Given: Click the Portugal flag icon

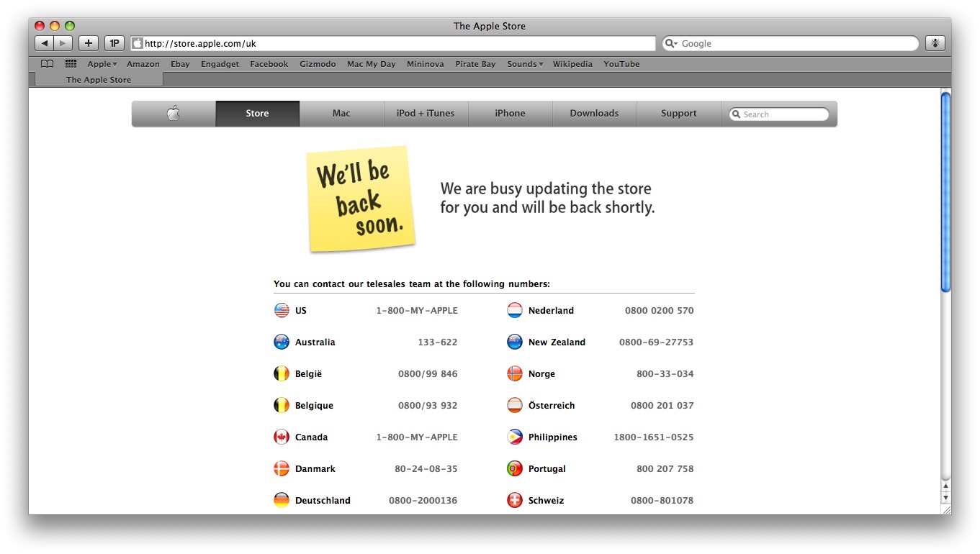Looking at the screenshot, I should point(515,469).
